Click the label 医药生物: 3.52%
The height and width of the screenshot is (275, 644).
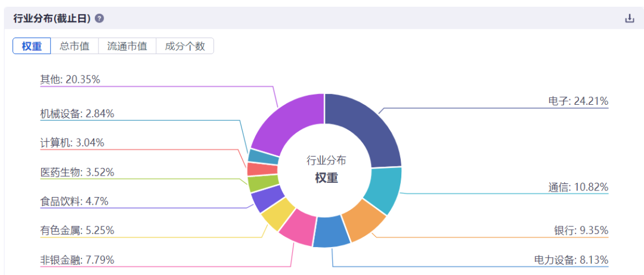77,172
